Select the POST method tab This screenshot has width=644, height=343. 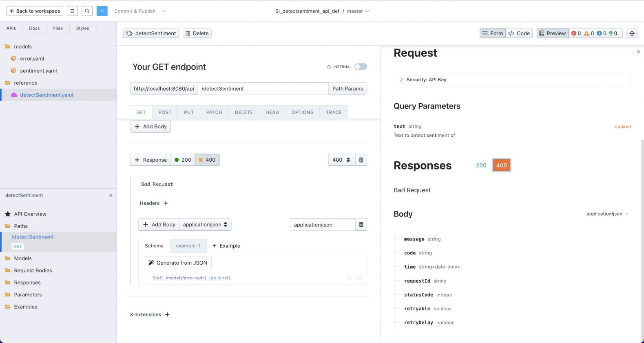point(165,112)
